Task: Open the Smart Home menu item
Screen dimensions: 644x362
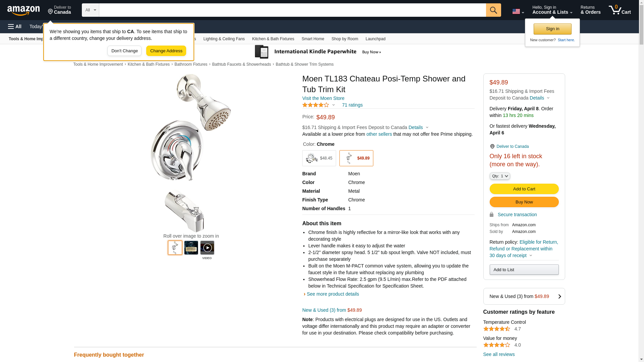Action: click(313, 39)
